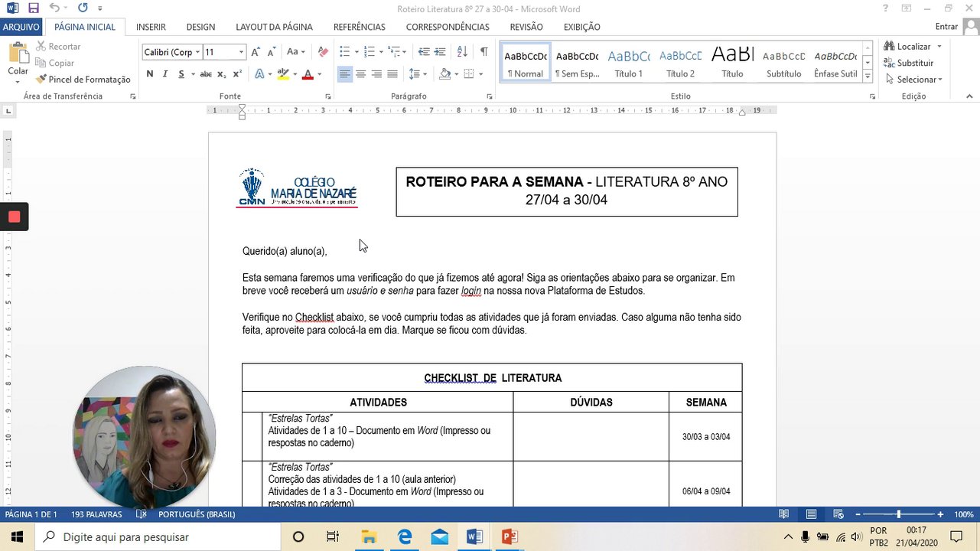Switch to the REVISÃO tab
980x551 pixels.
pos(526,27)
